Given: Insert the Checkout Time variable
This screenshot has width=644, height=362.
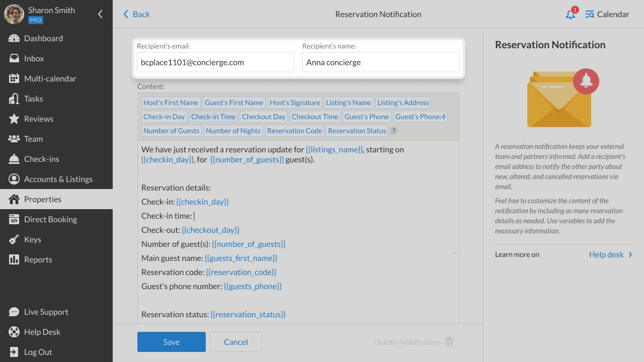Looking at the screenshot, I should tap(315, 117).
